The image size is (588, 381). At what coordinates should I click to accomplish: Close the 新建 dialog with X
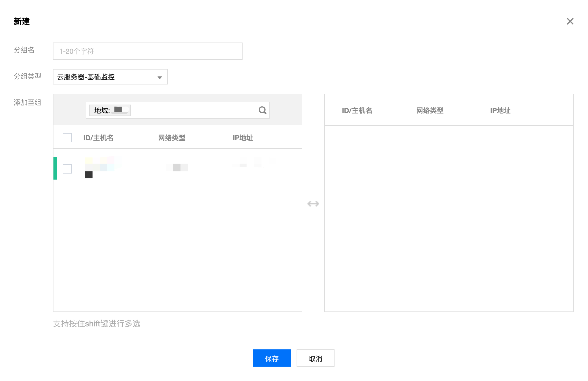point(570,21)
